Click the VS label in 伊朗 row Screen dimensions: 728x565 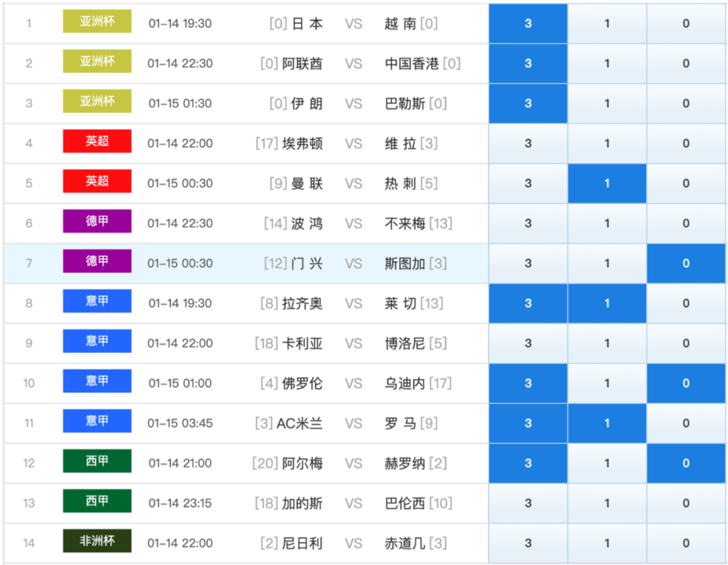point(354,104)
